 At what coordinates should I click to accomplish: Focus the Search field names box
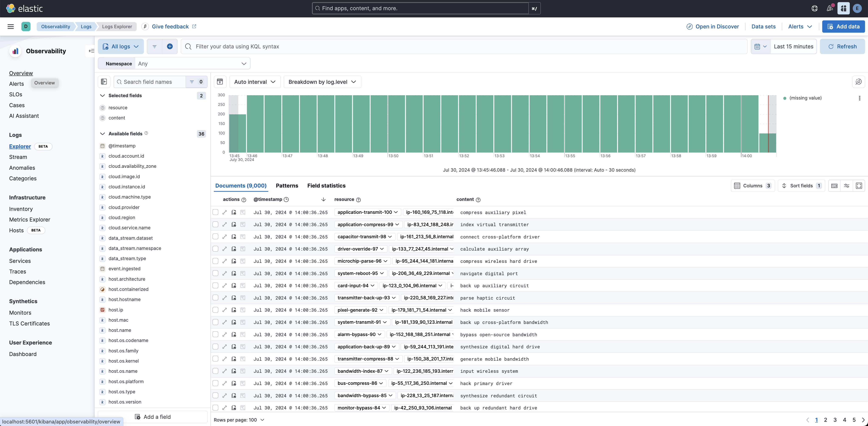[x=150, y=82]
